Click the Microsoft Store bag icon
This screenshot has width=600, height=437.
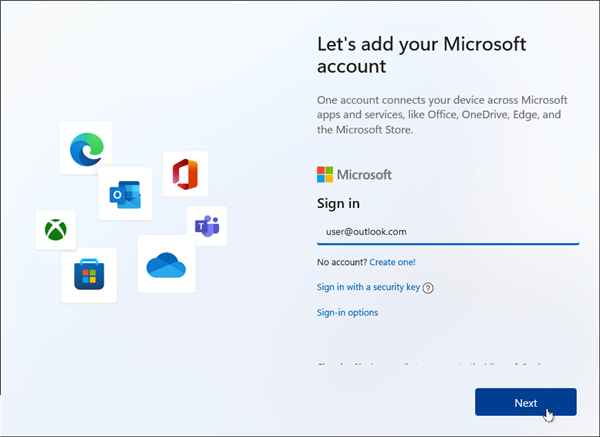pyautogui.click(x=89, y=274)
